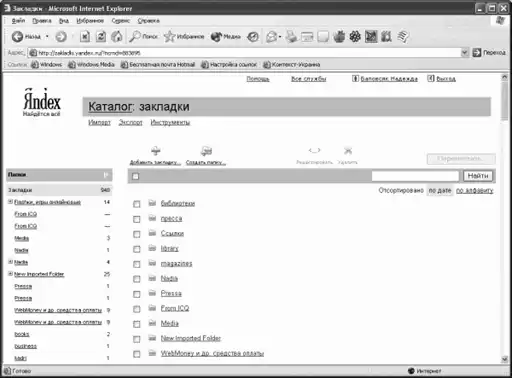Check the box next to library folder
Screen dimensions: 512x378
tap(137, 249)
